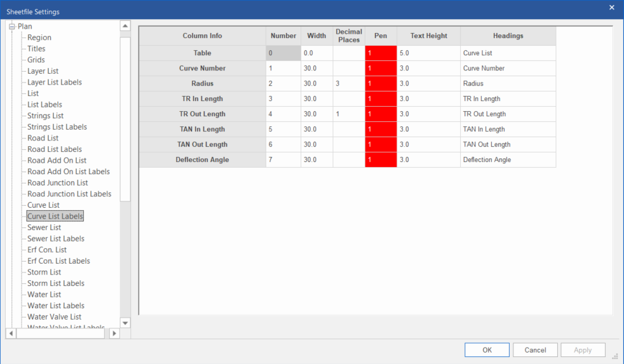Change Pen color for Deflection Angle row
This screenshot has height=364, width=624.
[381, 160]
